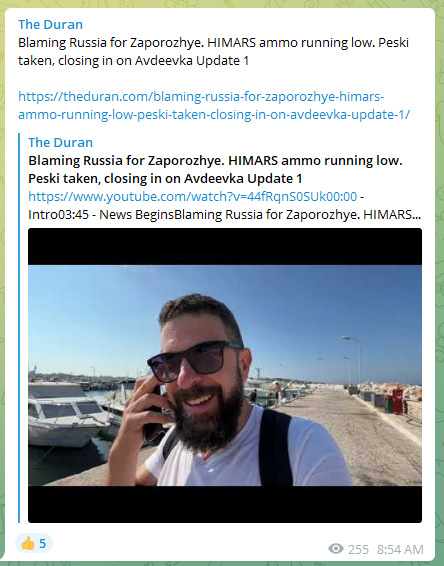Click the ammo-running-low-peski URL line

pyautogui.click(x=214, y=114)
